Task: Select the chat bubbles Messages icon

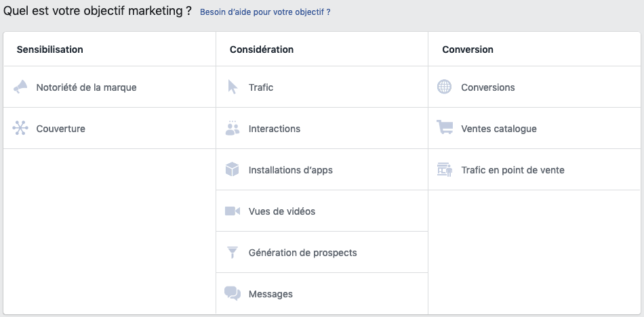Action: point(233,293)
